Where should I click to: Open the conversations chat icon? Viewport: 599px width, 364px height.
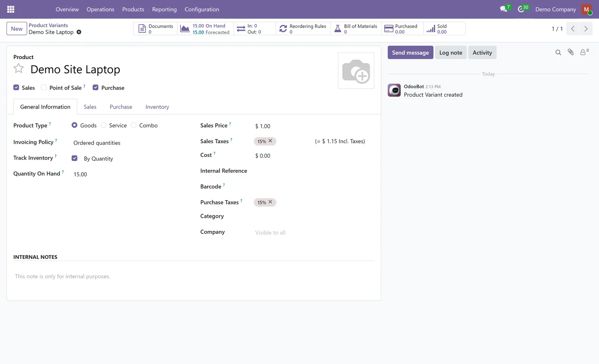pyautogui.click(x=504, y=9)
